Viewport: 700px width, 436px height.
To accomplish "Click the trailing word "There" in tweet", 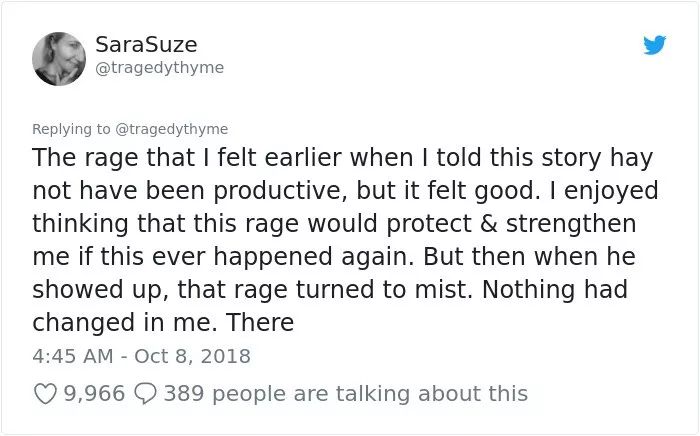I will (x=259, y=322).
